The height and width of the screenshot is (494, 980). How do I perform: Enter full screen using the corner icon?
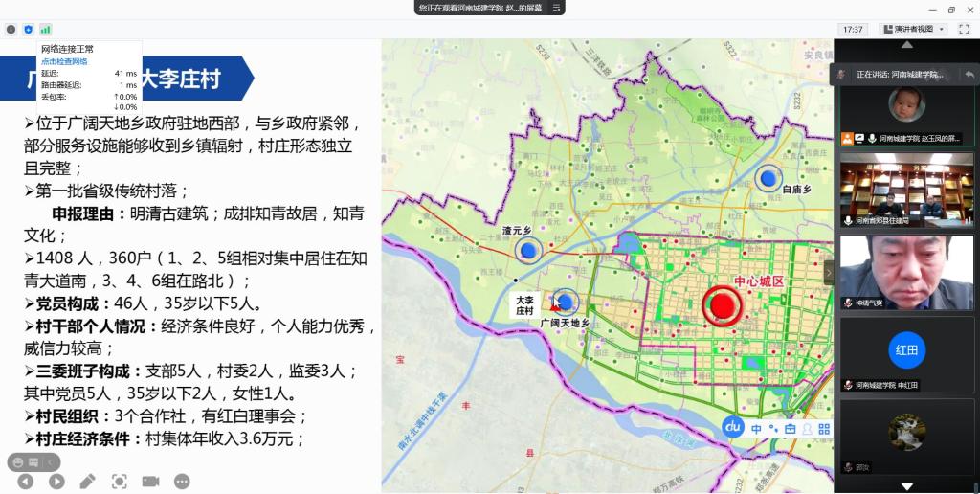click(964, 30)
